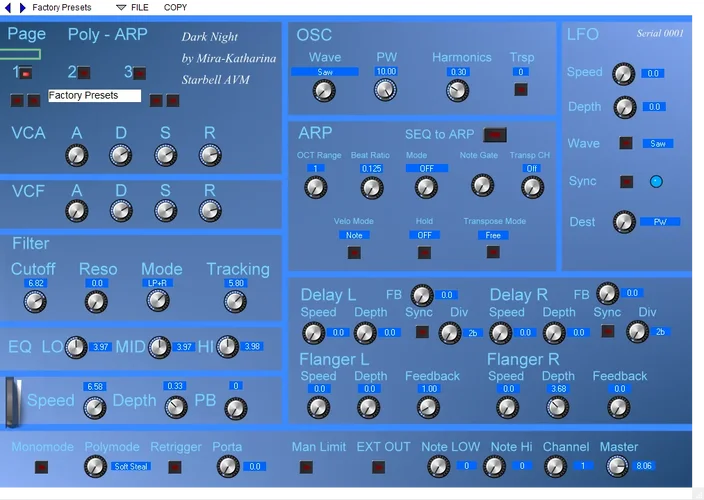The image size is (704, 500).
Task: Click the Filter Cutoff knob
Action: coord(35,301)
